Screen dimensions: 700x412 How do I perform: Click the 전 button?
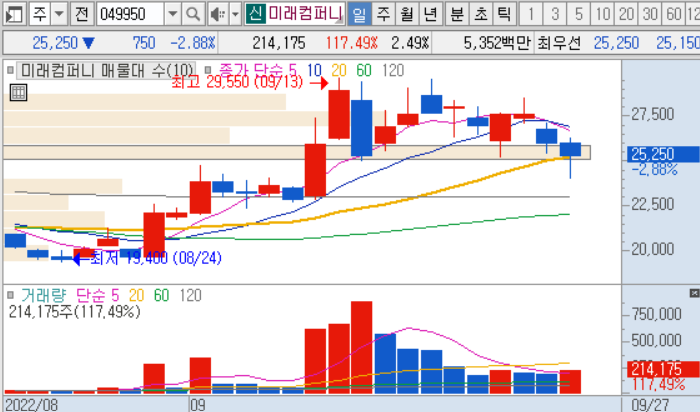(81, 14)
